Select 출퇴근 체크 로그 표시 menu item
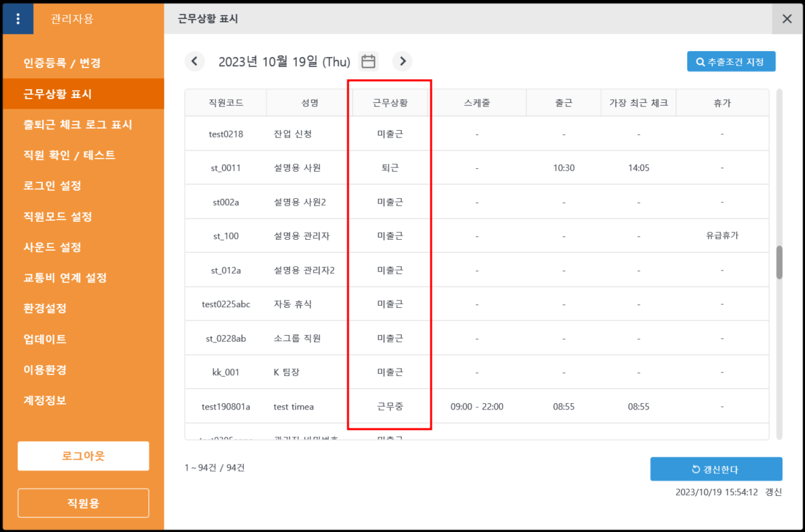The width and height of the screenshot is (805, 532). (78, 125)
